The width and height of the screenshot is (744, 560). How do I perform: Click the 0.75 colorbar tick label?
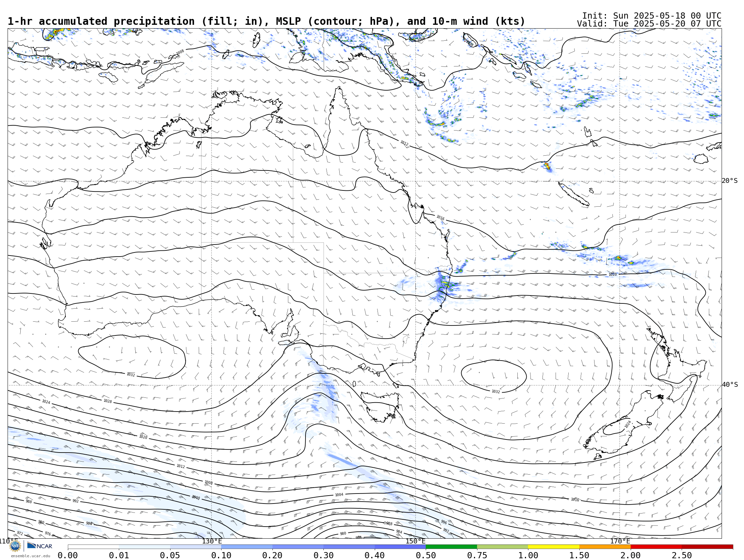point(477,556)
